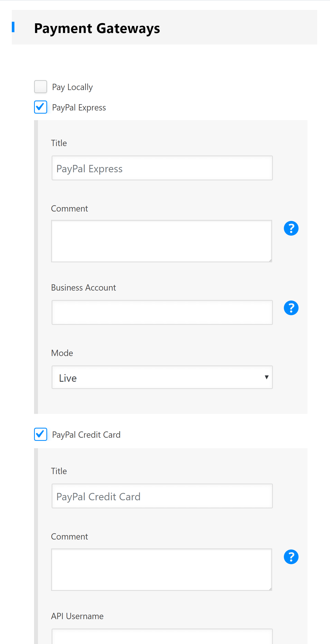
Task: Click help icon beside PayPal Express Comment
Action: pyautogui.click(x=291, y=228)
